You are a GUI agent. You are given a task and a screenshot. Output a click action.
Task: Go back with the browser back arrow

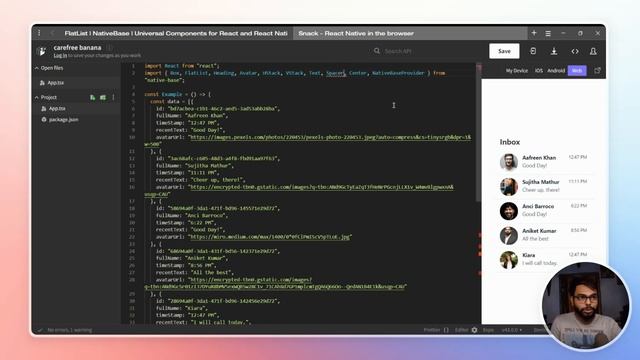(x=52, y=33)
